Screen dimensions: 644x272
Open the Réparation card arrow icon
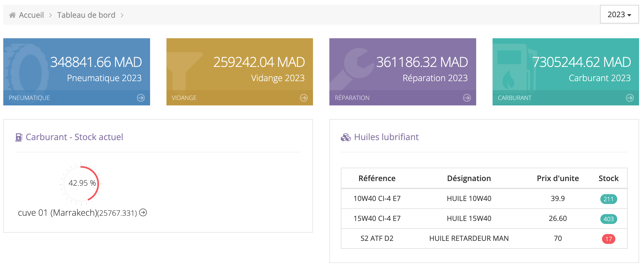click(467, 98)
